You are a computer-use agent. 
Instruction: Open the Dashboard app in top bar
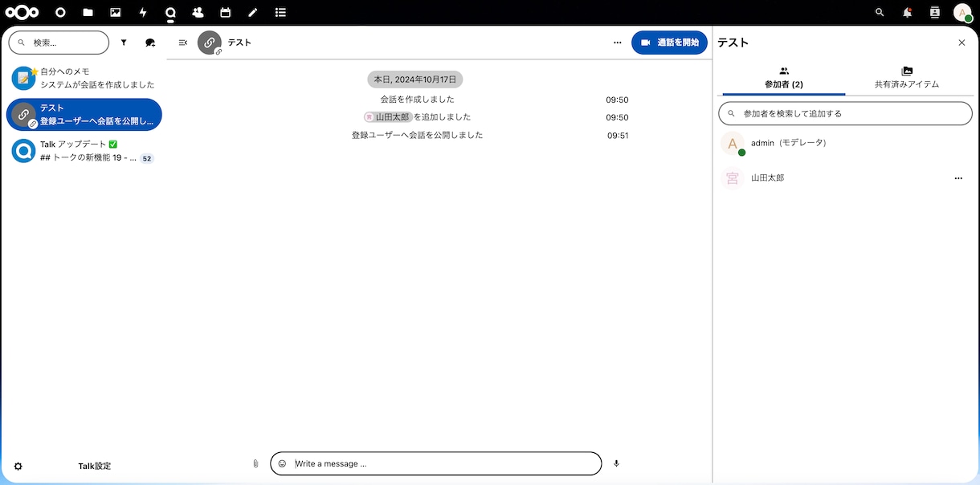pyautogui.click(x=60, y=12)
